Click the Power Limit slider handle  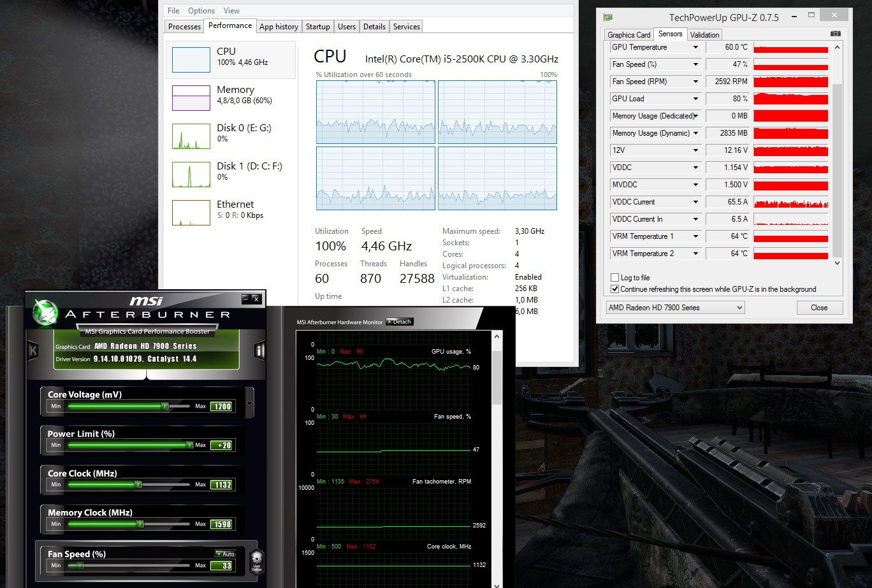tap(189, 445)
